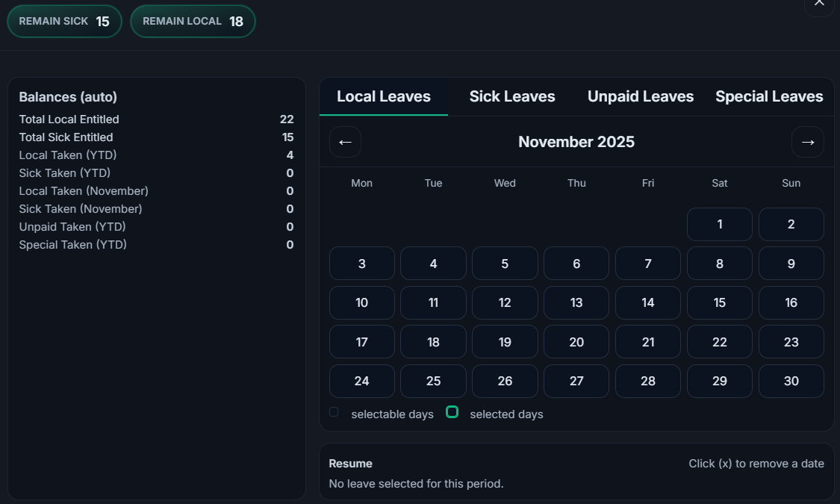Toggle the selected days checkbox
840x504 pixels.
tap(452, 411)
